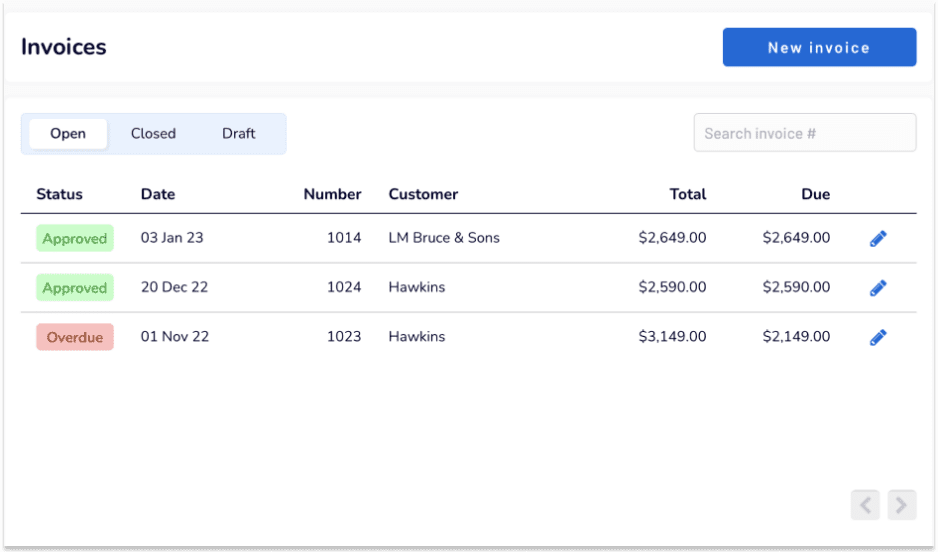
Task: Click the Due column header
Action: 815,194
